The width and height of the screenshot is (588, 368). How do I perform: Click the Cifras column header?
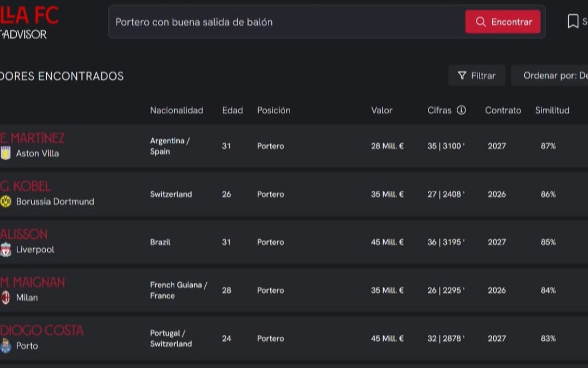[439, 110]
